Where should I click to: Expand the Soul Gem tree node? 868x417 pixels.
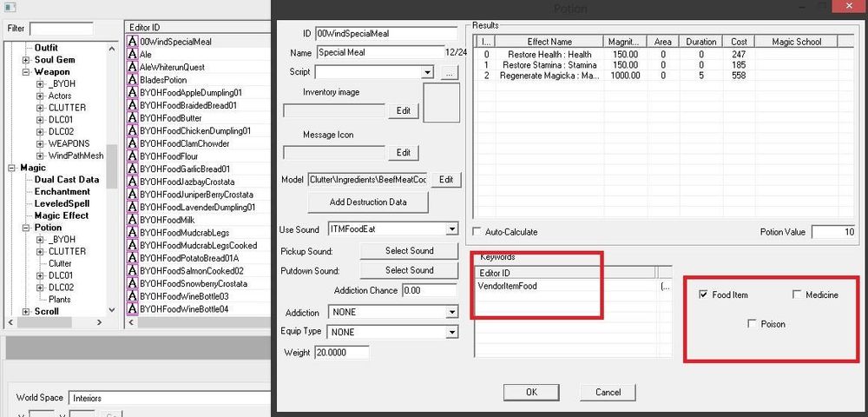pos(26,60)
